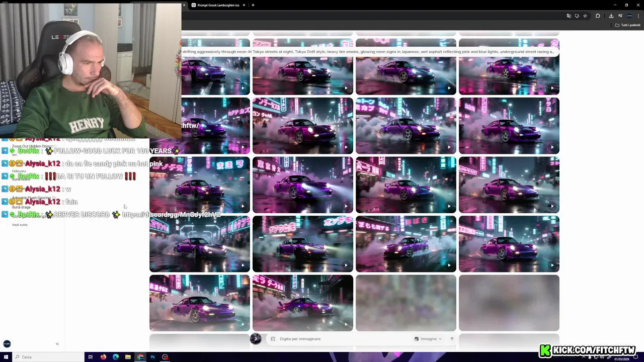Click the Cerca taskbar search box
The width and height of the screenshot is (644, 362).
click(48, 357)
